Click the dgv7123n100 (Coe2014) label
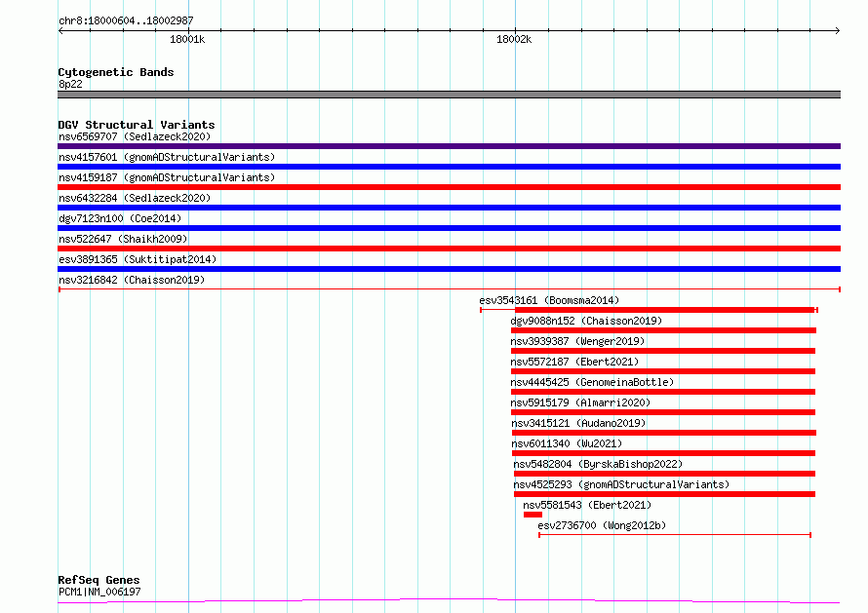 click(x=120, y=218)
